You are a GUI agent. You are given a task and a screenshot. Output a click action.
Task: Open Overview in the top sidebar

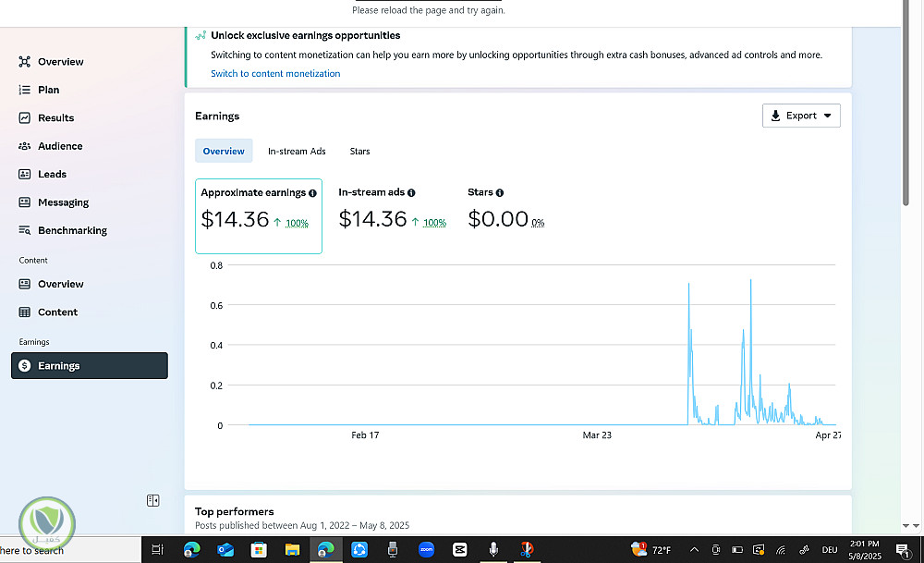(x=60, y=62)
